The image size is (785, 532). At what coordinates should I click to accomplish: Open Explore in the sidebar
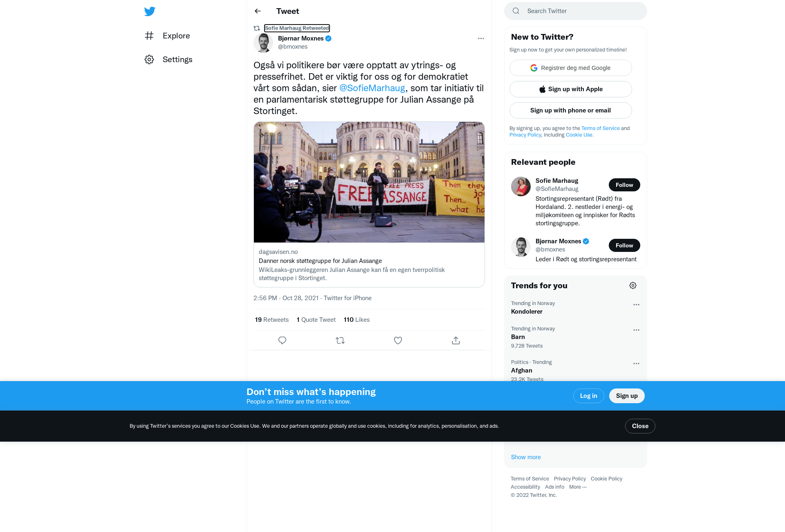167,36
